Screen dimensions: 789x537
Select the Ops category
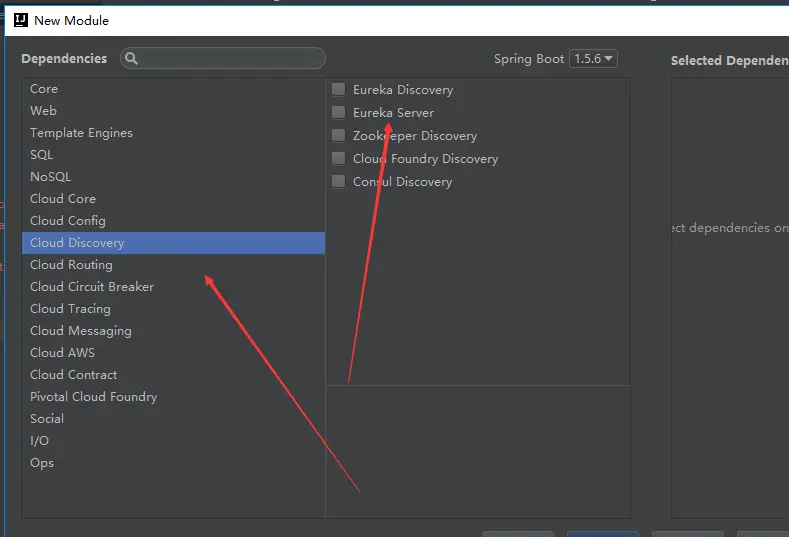pos(173,463)
